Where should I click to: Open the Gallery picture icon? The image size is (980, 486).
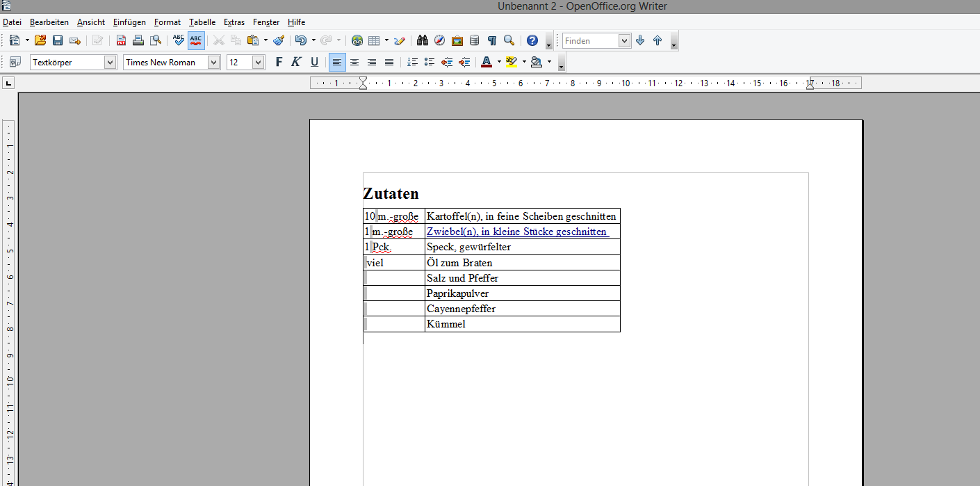coord(457,41)
